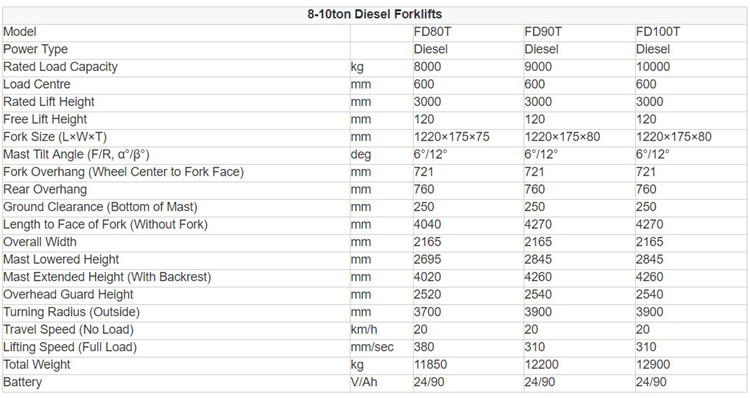The width and height of the screenshot is (750, 398).
Task: Click the km/h unit cell
Action: (x=364, y=330)
